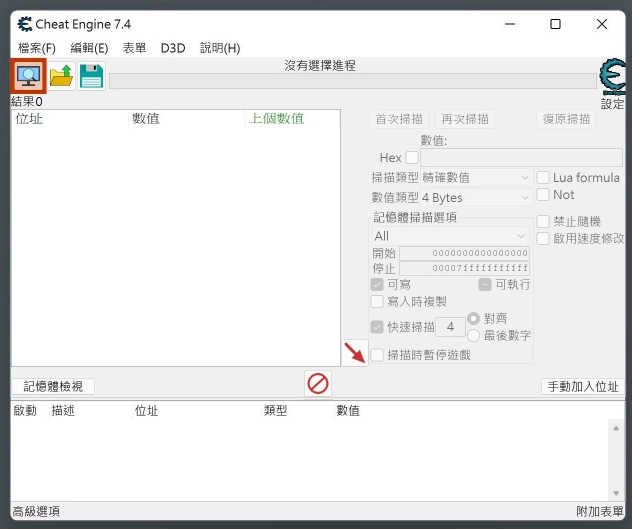
Task: Open 檔案(F) menu
Action: point(37,48)
